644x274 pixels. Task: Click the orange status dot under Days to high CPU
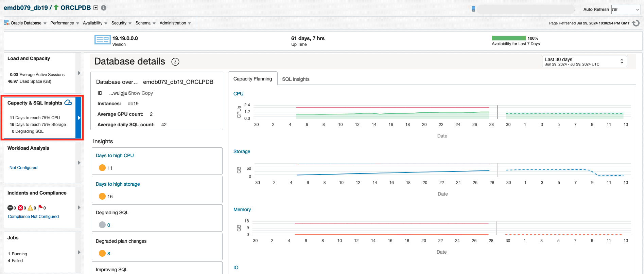pos(102,168)
